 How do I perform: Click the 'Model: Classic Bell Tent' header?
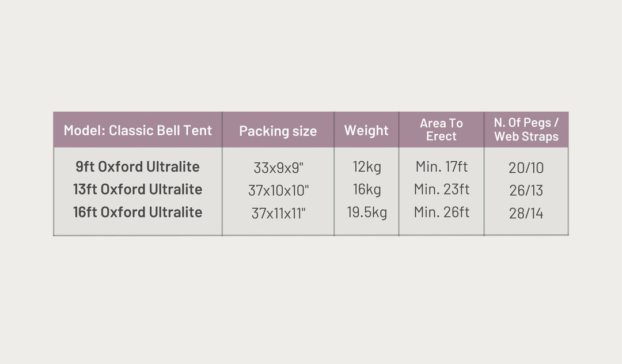138,130
